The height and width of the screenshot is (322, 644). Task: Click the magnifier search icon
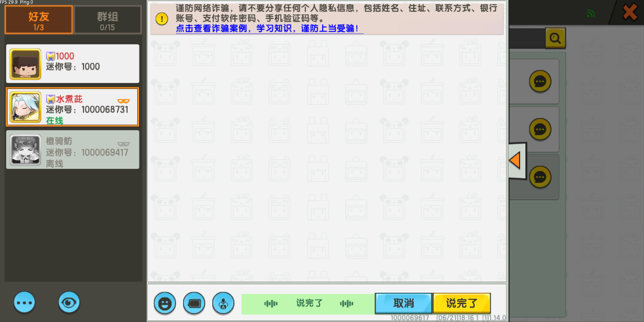[555, 39]
